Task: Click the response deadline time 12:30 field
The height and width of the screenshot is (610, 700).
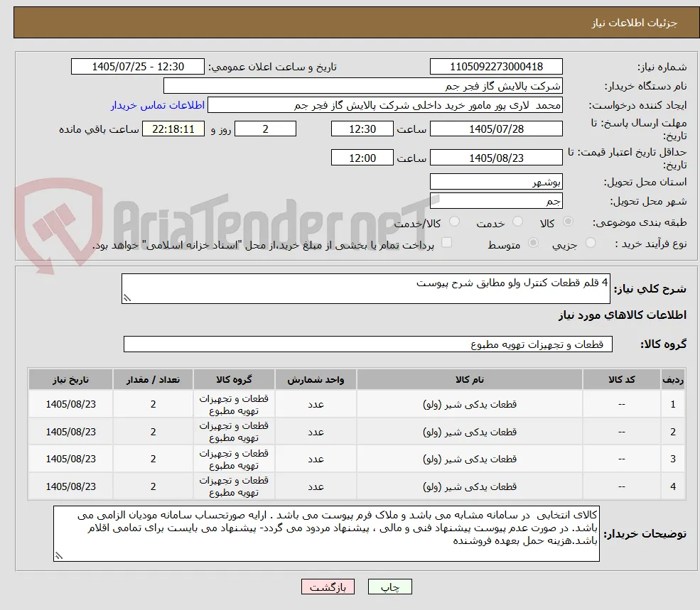Action: (x=362, y=129)
